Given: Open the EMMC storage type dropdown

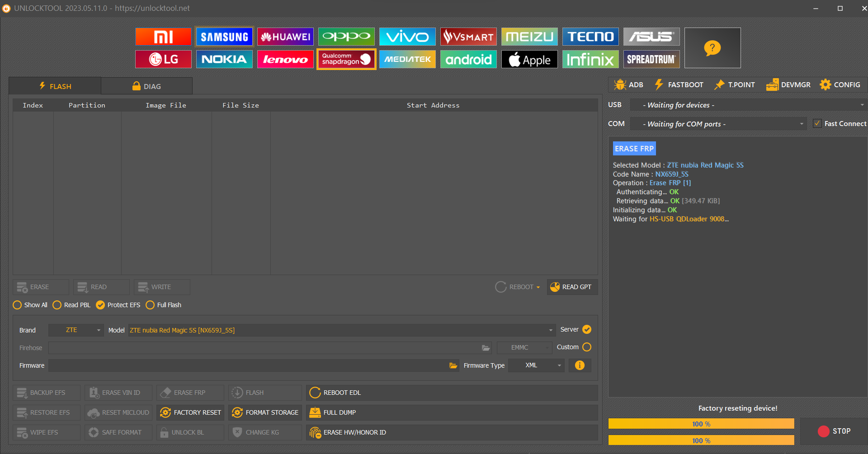Looking at the screenshot, I should tap(524, 347).
